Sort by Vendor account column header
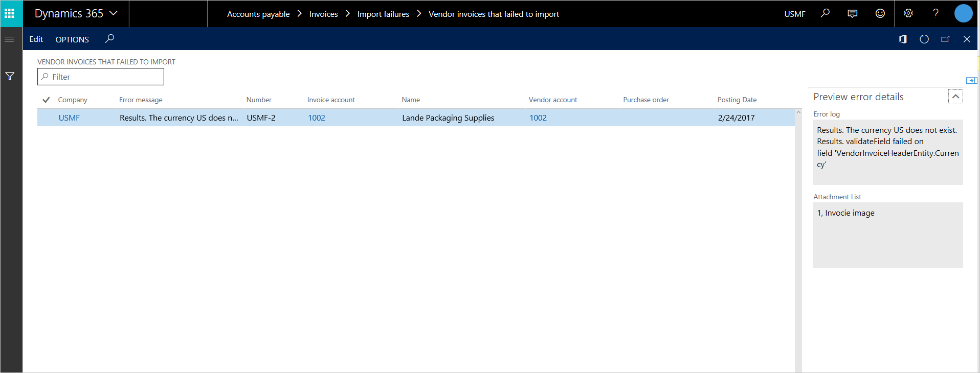 tap(553, 100)
